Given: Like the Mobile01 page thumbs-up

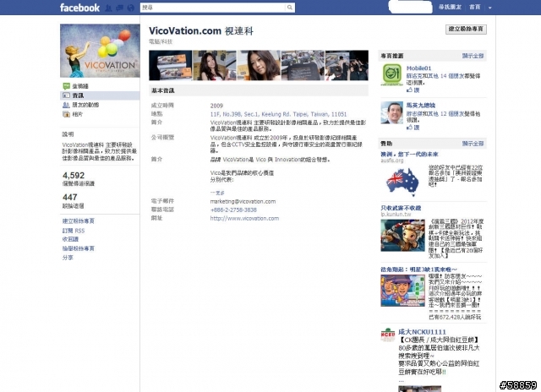Looking at the screenshot, I should [x=413, y=90].
